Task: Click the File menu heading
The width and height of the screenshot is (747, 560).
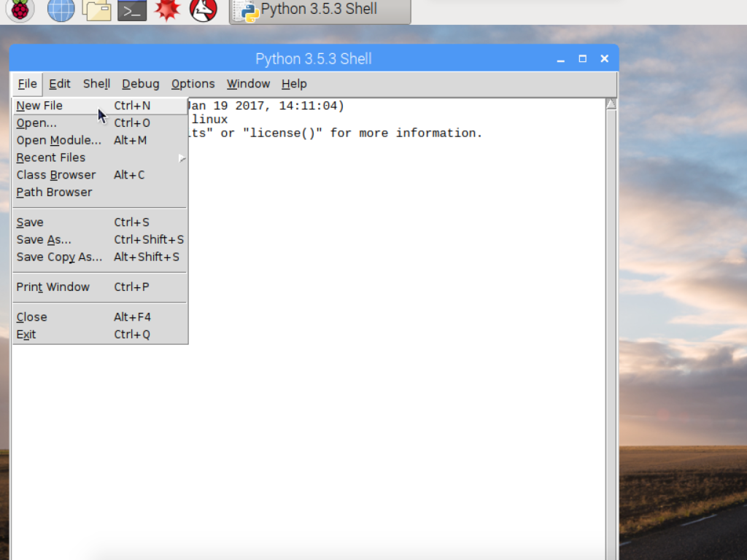Action: [x=27, y=85]
